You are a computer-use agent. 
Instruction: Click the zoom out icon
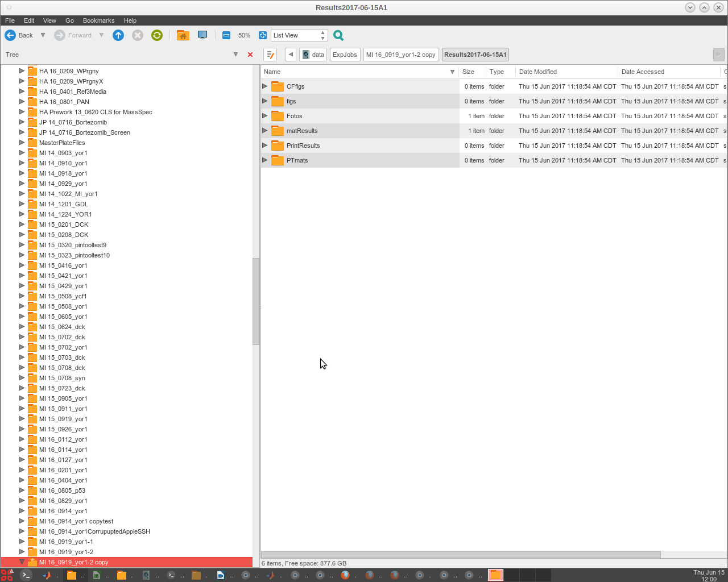[x=226, y=35]
